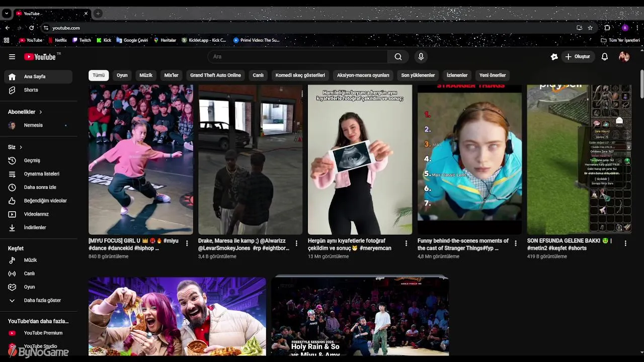Open the food mukbang video thumbnail
644x362 pixels.
[x=177, y=316]
